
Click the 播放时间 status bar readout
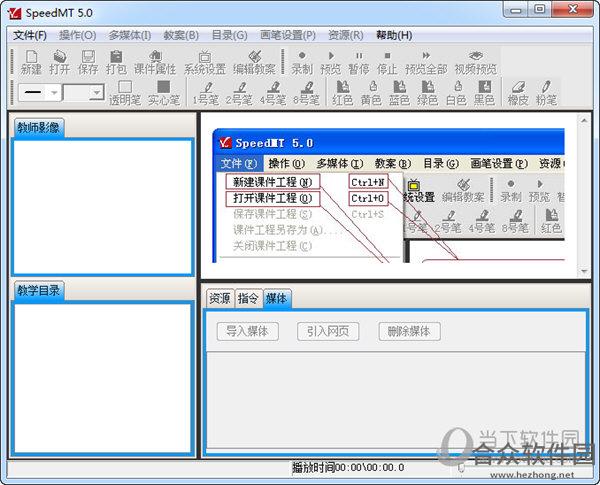(x=348, y=468)
